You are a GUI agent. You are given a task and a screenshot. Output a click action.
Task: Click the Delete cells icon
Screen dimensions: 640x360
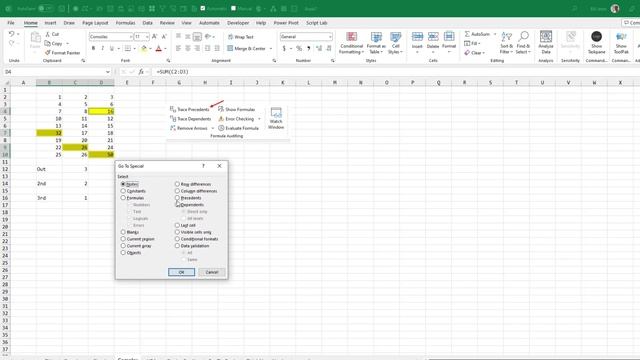[x=433, y=37]
